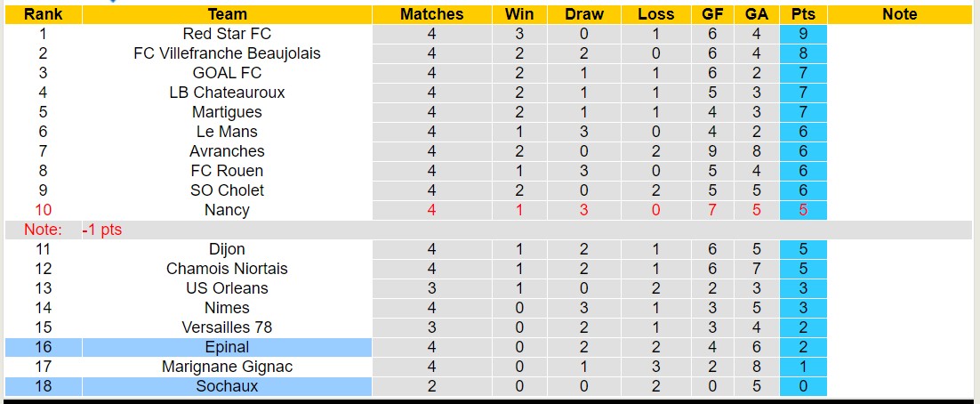This screenshot has height=404, width=980.
Task: Click the LB Chateauroux team name
Action: pyautogui.click(x=227, y=93)
